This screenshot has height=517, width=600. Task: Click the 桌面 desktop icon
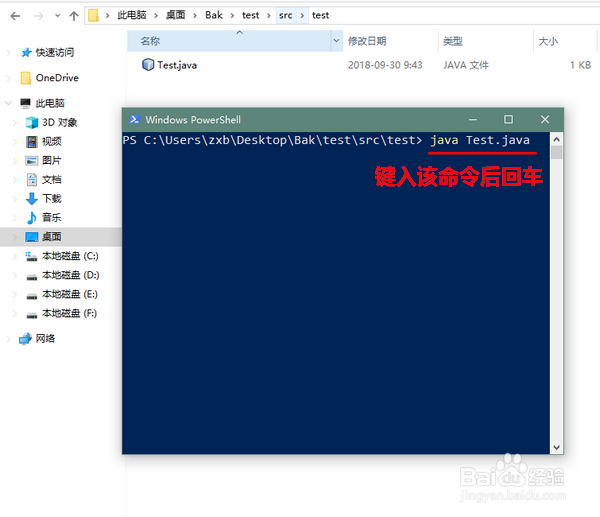tap(31, 237)
